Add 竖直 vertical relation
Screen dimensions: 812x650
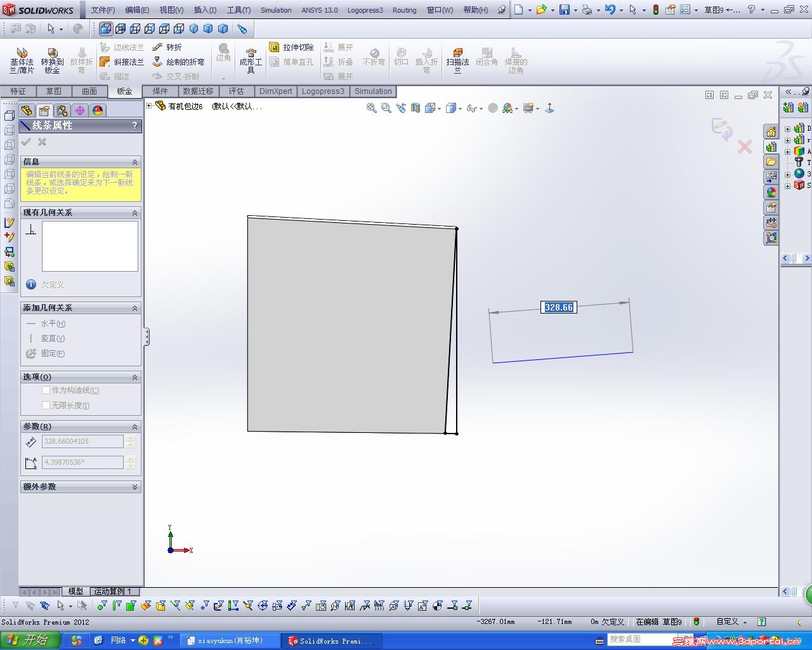[46, 338]
